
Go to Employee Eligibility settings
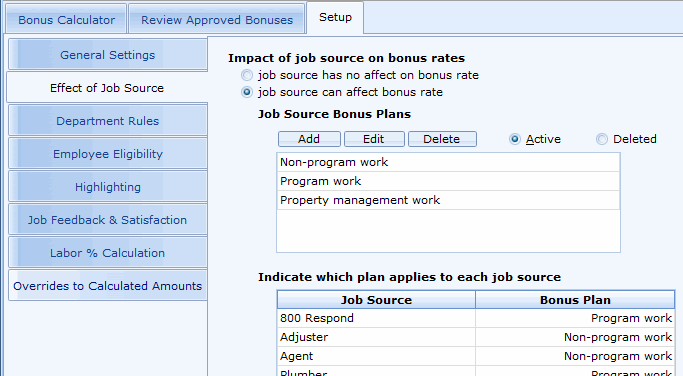click(x=108, y=154)
